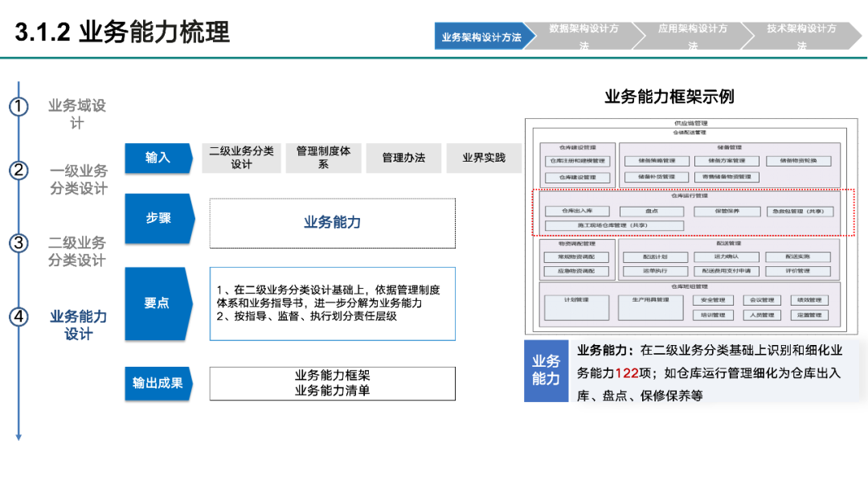
Task: Click the red number 122 in description
Action: 627,373
